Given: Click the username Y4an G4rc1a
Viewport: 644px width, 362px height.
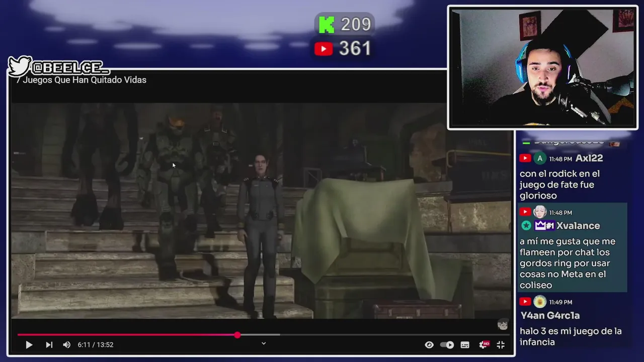Looking at the screenshot, I should tap(550, 316).
